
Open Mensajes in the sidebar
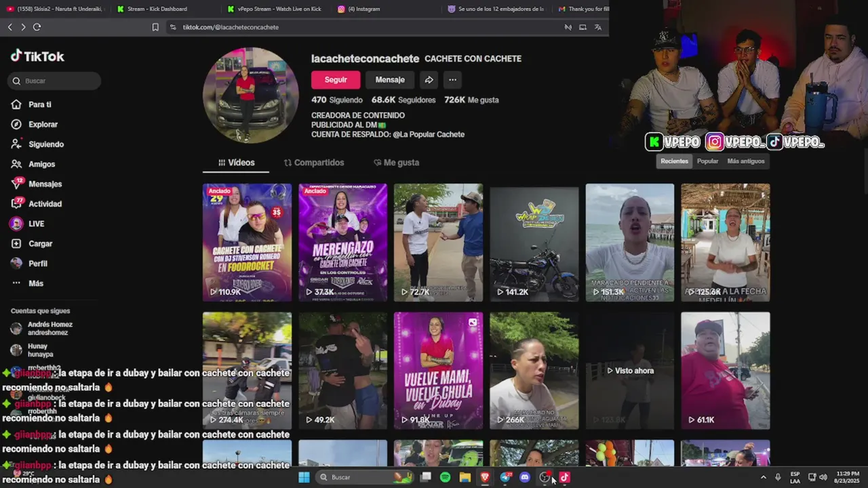click(x=36, y=184)
